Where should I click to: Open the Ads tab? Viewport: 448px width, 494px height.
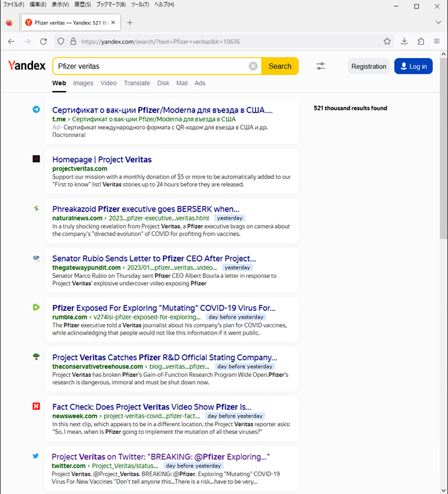[x=200, y=83]
